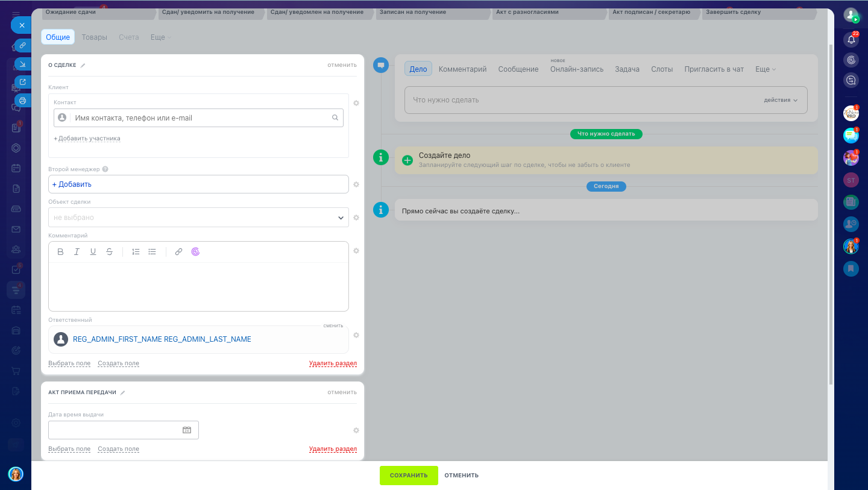
Task: Open the ST chat avatar
Action: [x=851, y=180]
